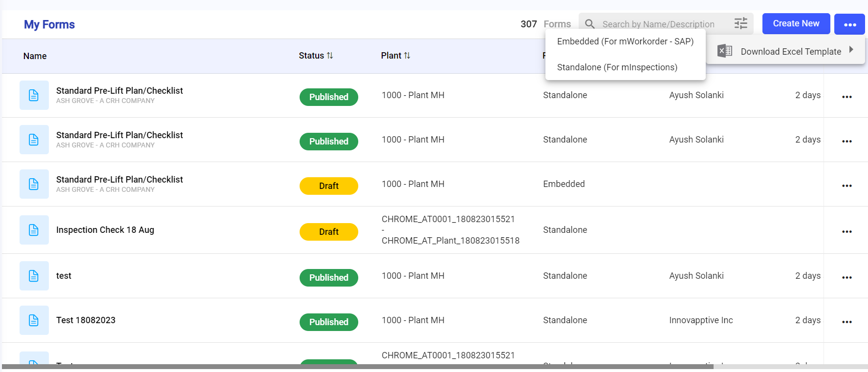Open the blue more-options button beside Create New
The height and width of the screenshot is (372, 868).
point(849,24)
